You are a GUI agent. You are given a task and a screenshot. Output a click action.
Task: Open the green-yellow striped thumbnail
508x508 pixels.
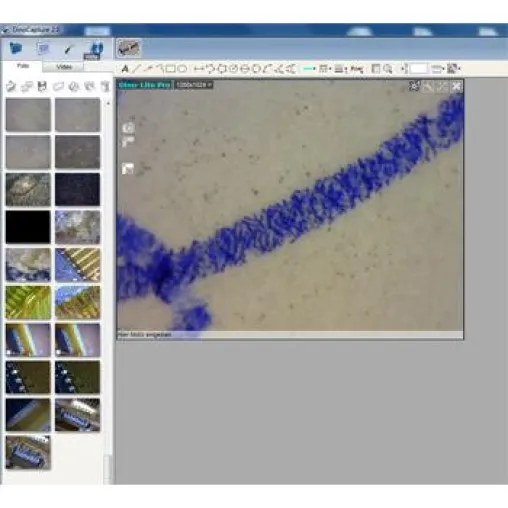coord(28,302)
